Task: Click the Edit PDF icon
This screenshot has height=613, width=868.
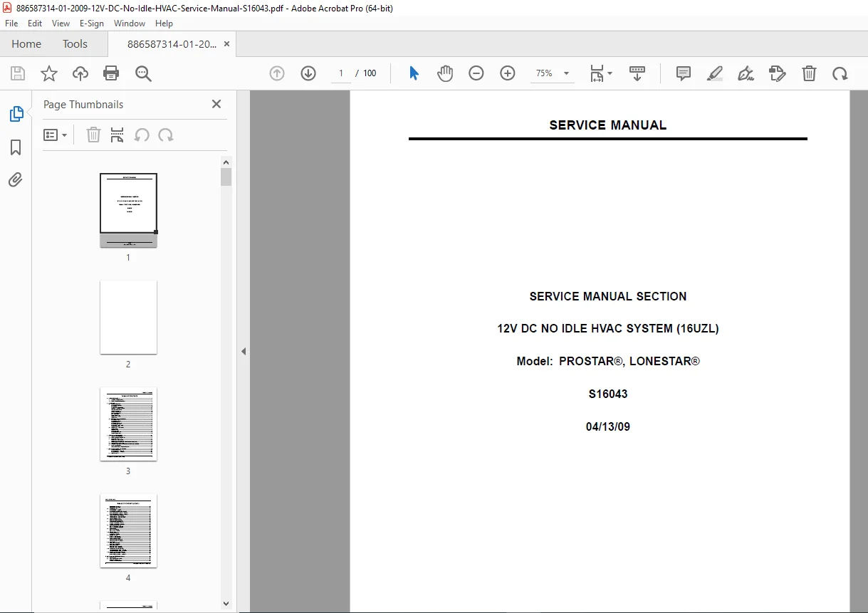Action: point(778,73)
